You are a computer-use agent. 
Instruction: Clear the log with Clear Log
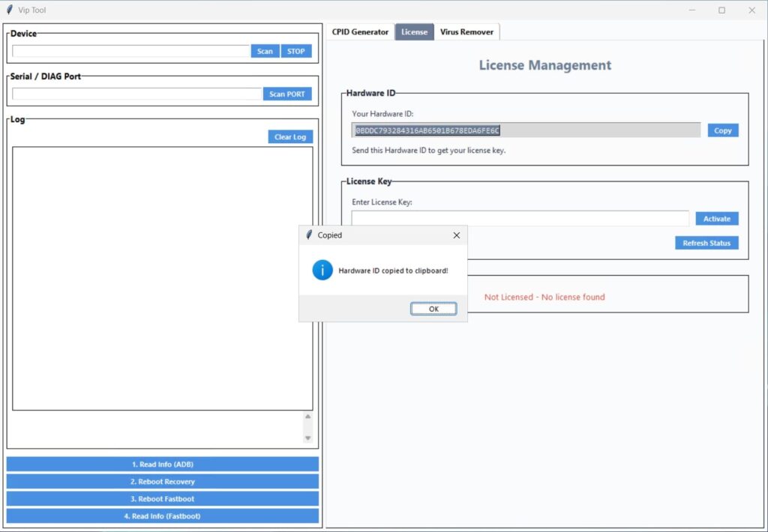tap(290, 137)
